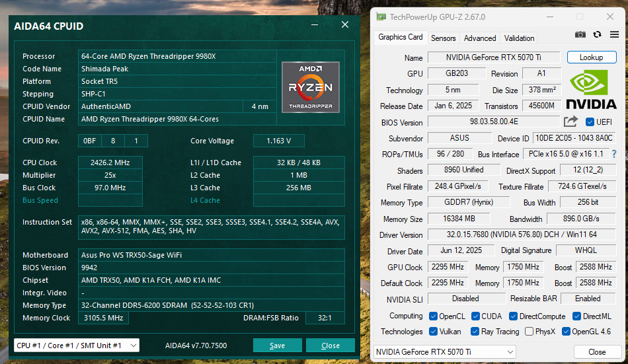Click the BIOS Version field 98.03.58.00.4E
This screenshot has width=628, height=364.
point(493,122)
